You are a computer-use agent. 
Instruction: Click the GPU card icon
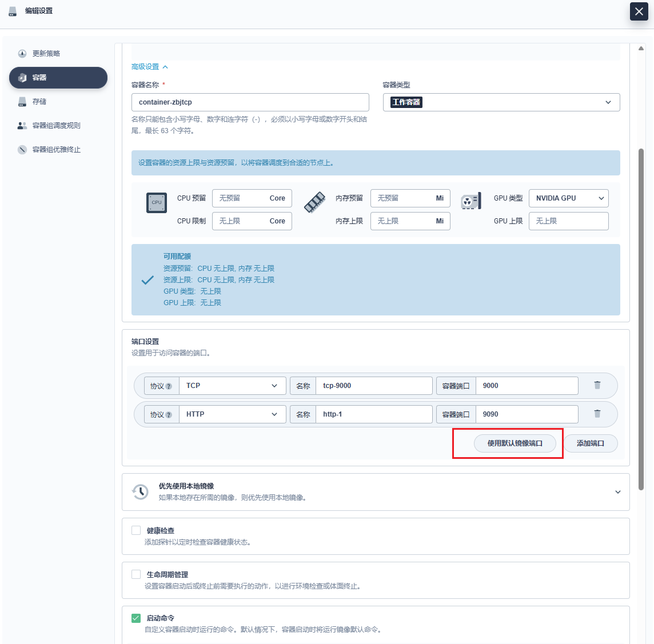pos(471,201)
